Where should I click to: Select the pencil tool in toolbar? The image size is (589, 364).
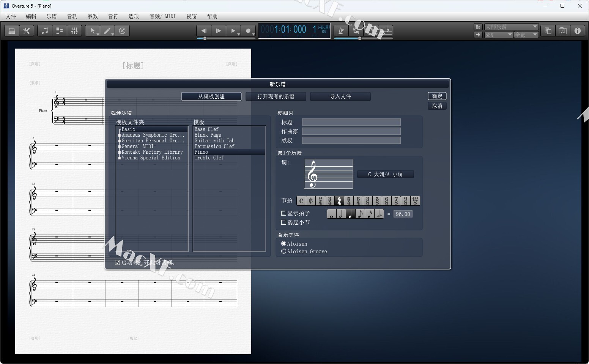pyautogui.click(x=107, y=31)
